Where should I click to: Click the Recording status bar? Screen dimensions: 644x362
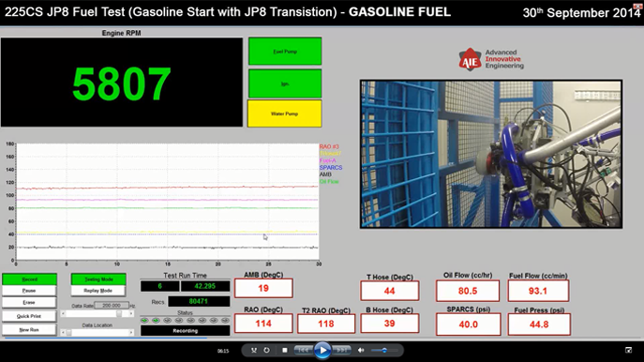point(186,331)
